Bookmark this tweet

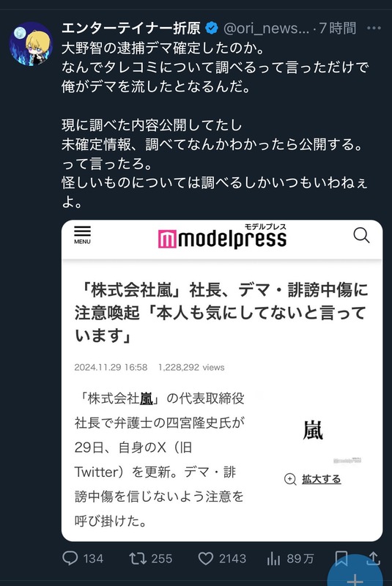341,558
